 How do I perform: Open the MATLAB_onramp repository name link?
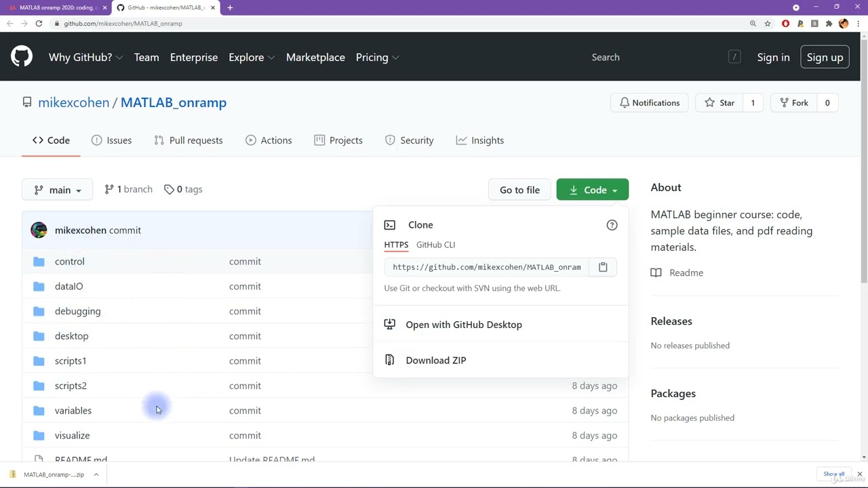[x=174, y=103]
